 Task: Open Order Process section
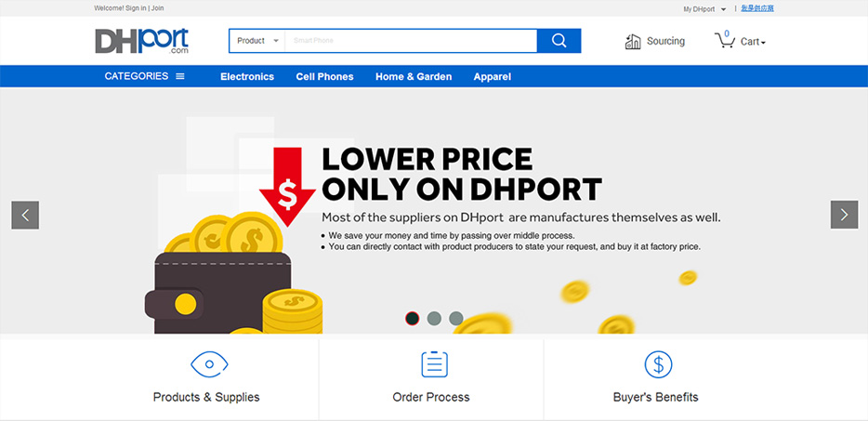pyautogui.click(x=431, y=397)
